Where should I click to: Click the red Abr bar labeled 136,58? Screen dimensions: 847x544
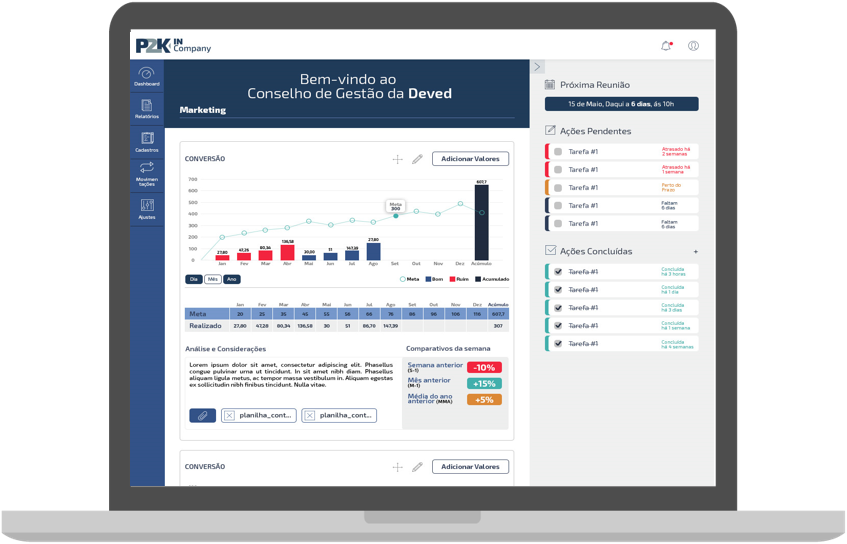287,252
